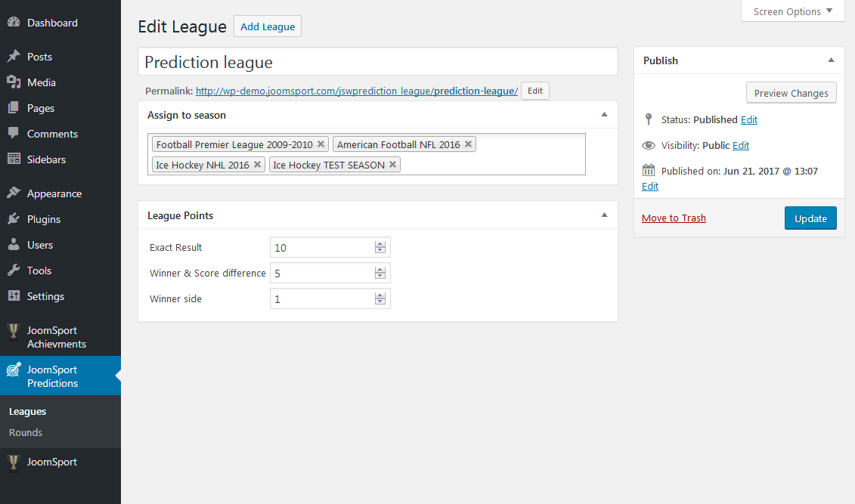Click the Prediction league title field
This screenshot has width=855, height=504.
378,61
